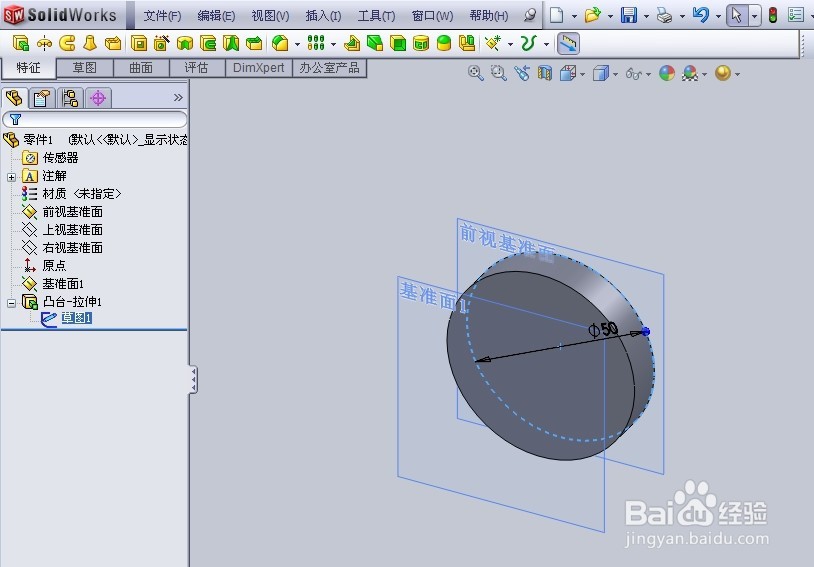Click the Undo arrow icon
This screenshot has width=814, height=567.
click(x=700, y=15)
